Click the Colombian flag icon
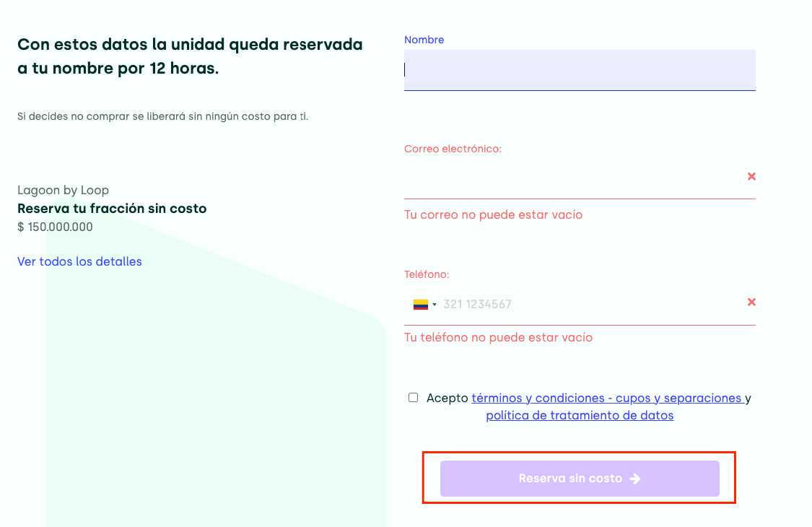The image size is (812, 527). click(420, 305)
